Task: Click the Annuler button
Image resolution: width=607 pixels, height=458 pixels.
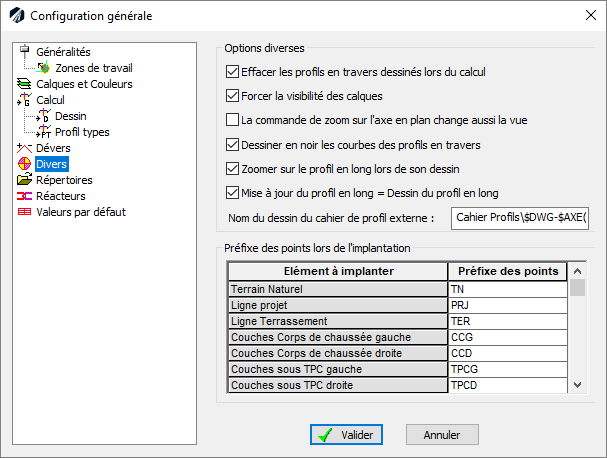Action: point(442,435)
